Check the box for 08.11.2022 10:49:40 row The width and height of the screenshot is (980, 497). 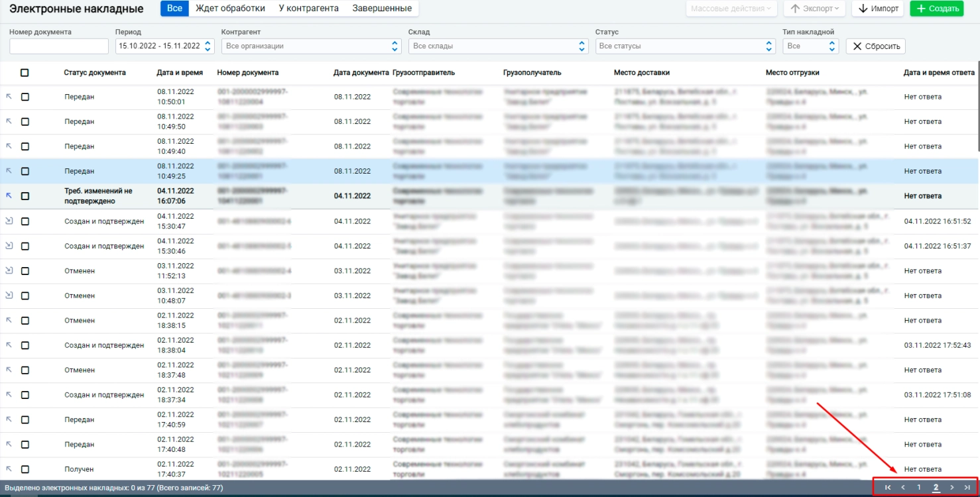tap(25, 146)
